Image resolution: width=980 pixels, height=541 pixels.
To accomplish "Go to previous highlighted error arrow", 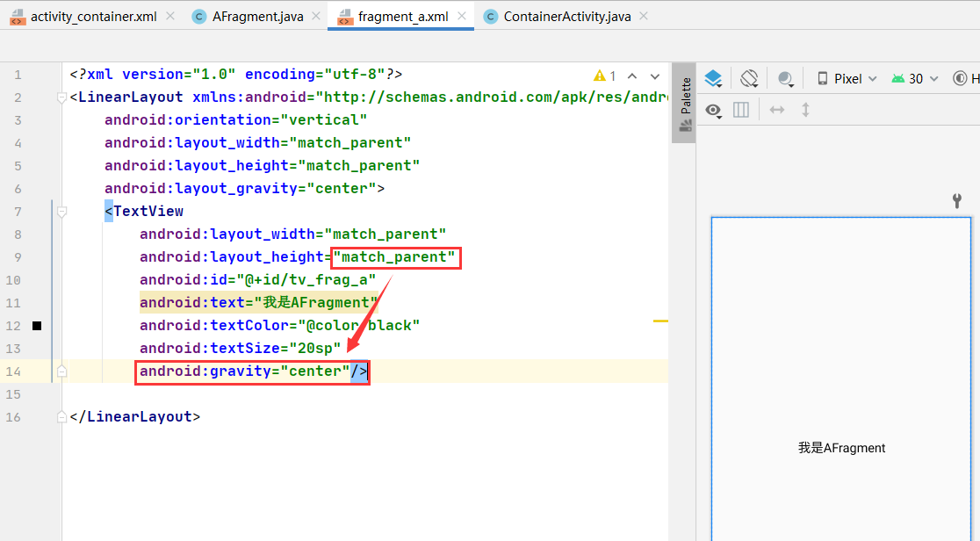I will click(632, 76).
